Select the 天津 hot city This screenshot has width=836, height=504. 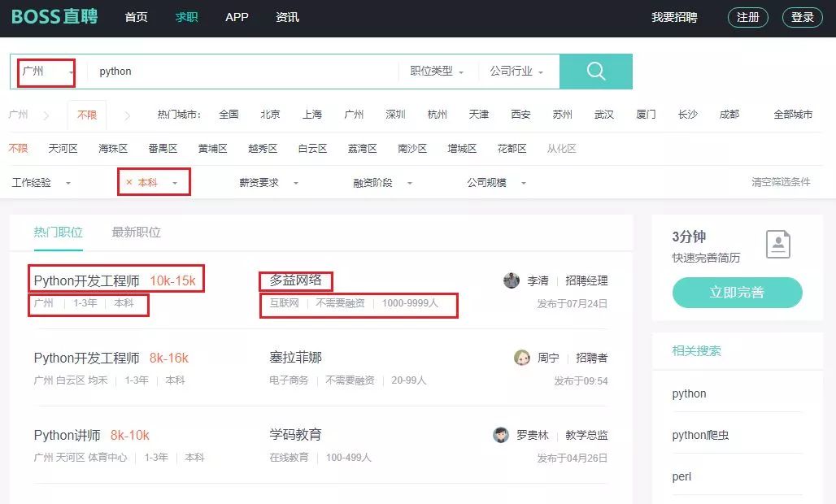pos(479,115)
